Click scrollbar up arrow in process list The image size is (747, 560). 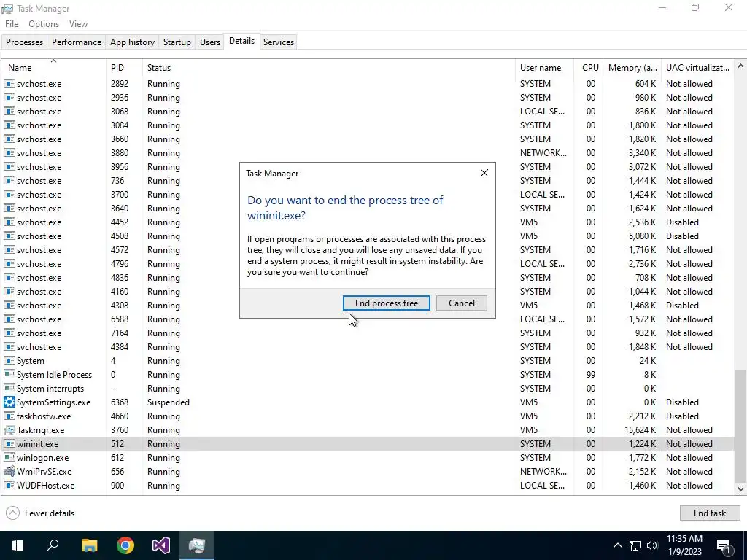pos(740,66)
